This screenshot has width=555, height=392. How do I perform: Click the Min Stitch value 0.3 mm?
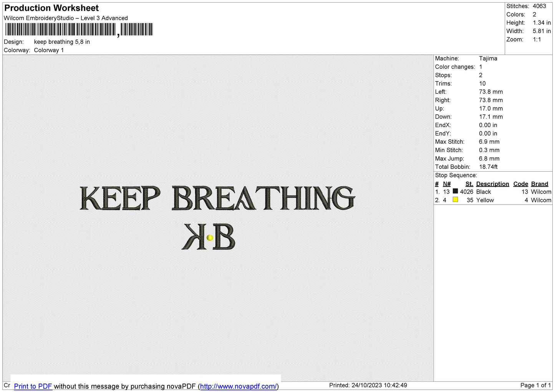point(489,150)
